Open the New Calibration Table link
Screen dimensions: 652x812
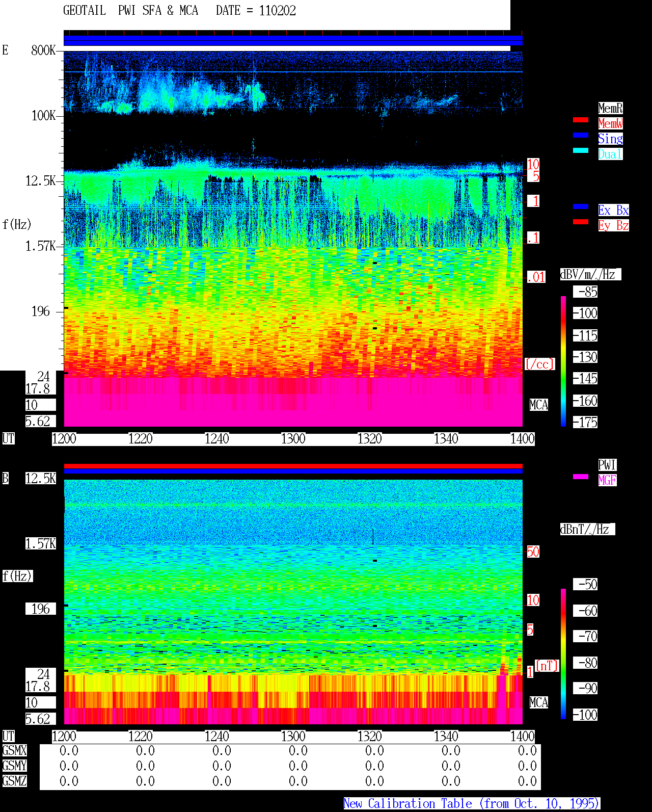coord(472,804)
